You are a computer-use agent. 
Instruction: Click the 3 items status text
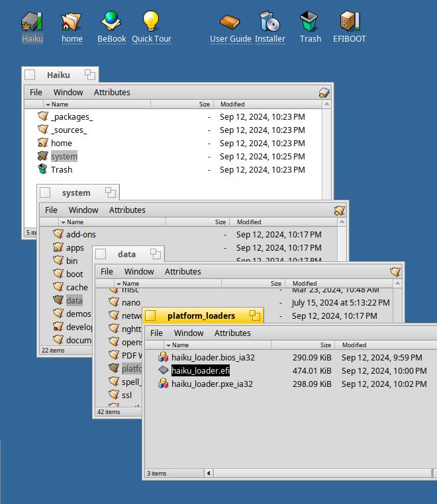[x=156, y=473]
